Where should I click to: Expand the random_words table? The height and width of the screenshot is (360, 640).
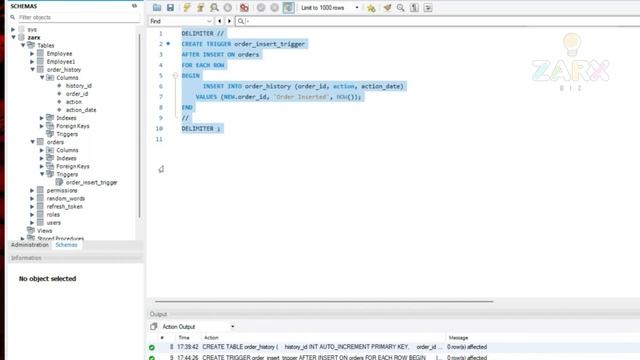(x=32, y=199)
